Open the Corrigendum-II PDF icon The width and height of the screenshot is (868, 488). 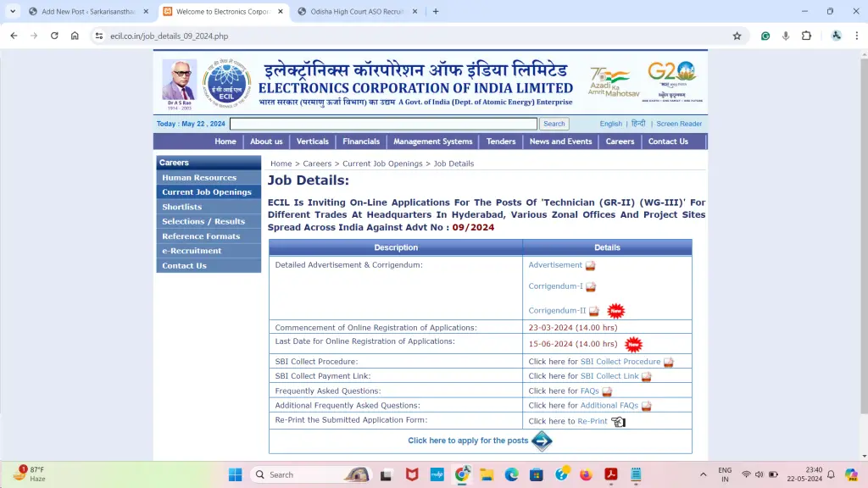tap(594, 311)
